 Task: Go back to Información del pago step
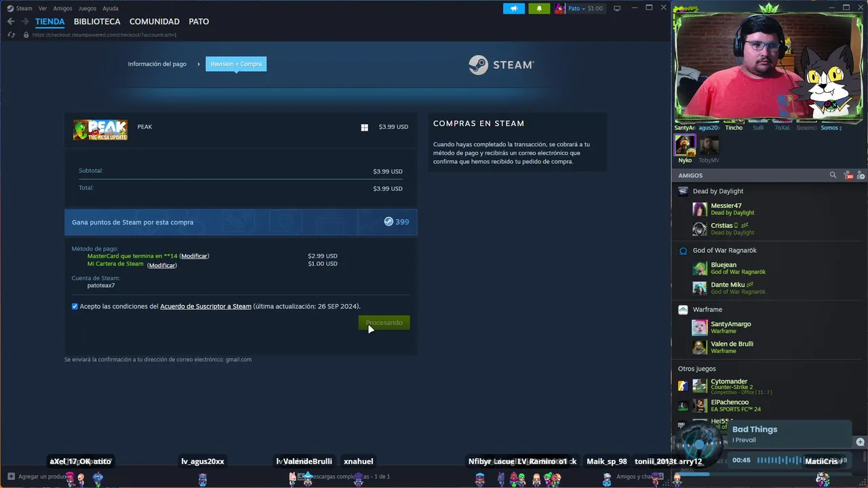[x=157, y=64]
